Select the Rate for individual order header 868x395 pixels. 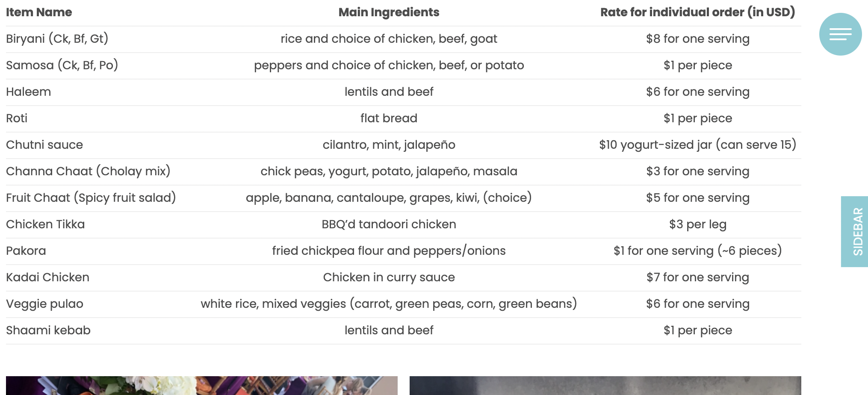click(x=697, y=12)
